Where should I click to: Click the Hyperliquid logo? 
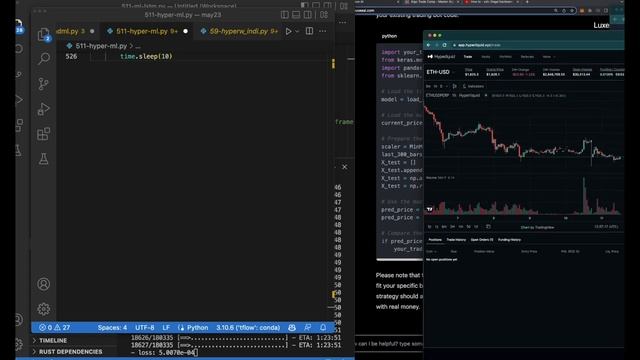tap(441, 57)
